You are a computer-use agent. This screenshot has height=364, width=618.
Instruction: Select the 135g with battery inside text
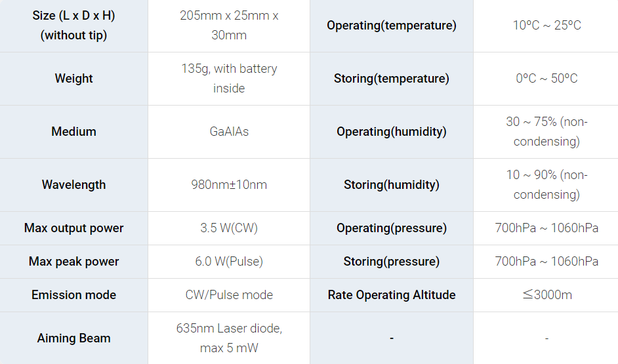pos(229,79)
